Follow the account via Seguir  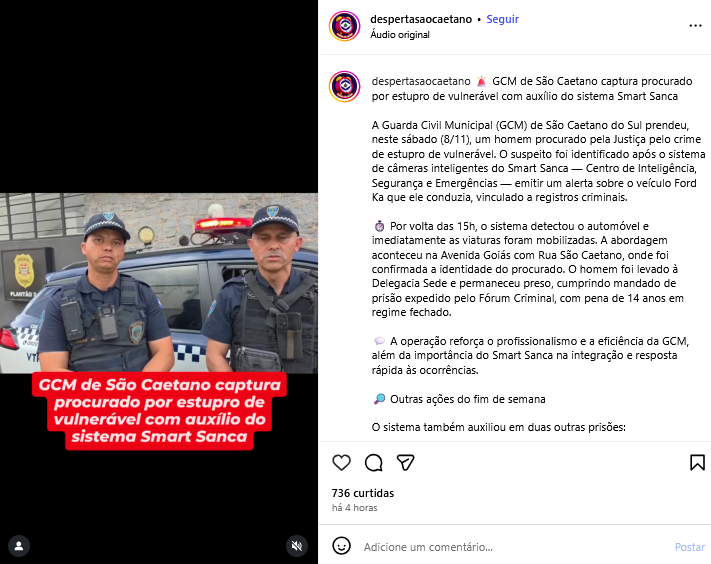[x=502, y=19]
